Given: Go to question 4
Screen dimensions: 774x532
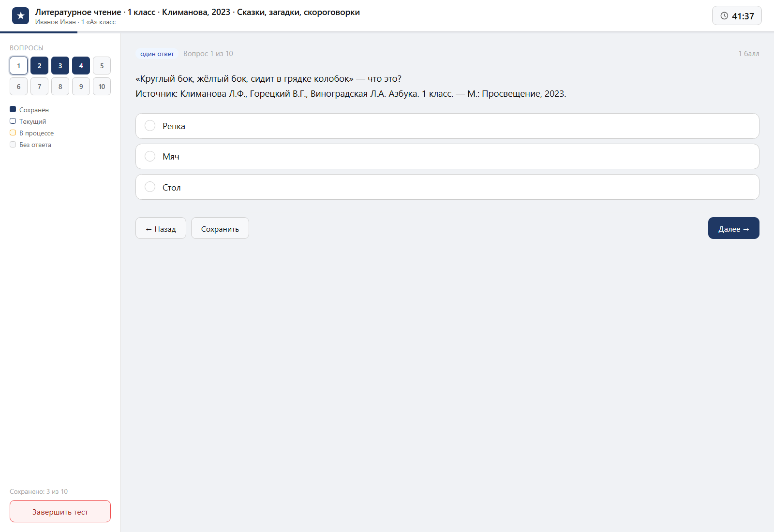Looking at the screenshot, I should pyautogui.click(x=81, y=66).
